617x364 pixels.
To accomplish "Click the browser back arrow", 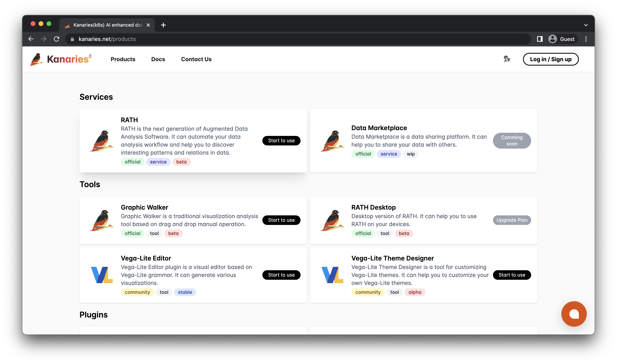I will [31, 39].
